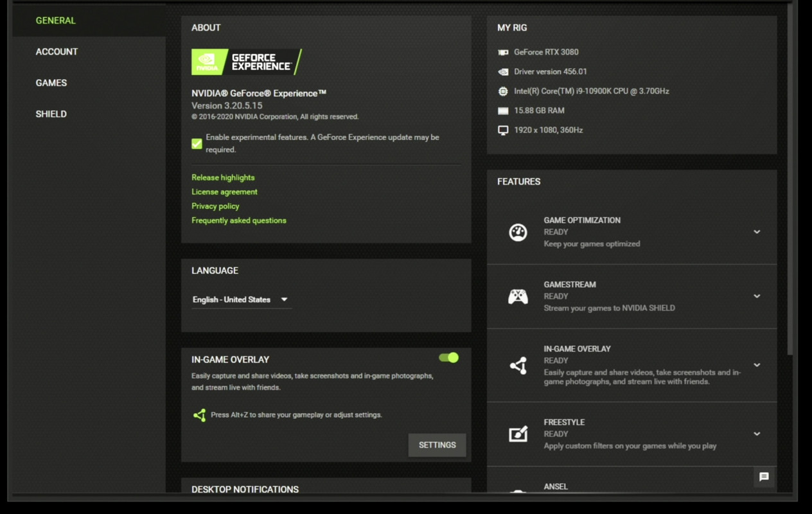The image size is (812, 514).
Task: Open In-Game Overlay Settings button
Action: pos(437,445)
